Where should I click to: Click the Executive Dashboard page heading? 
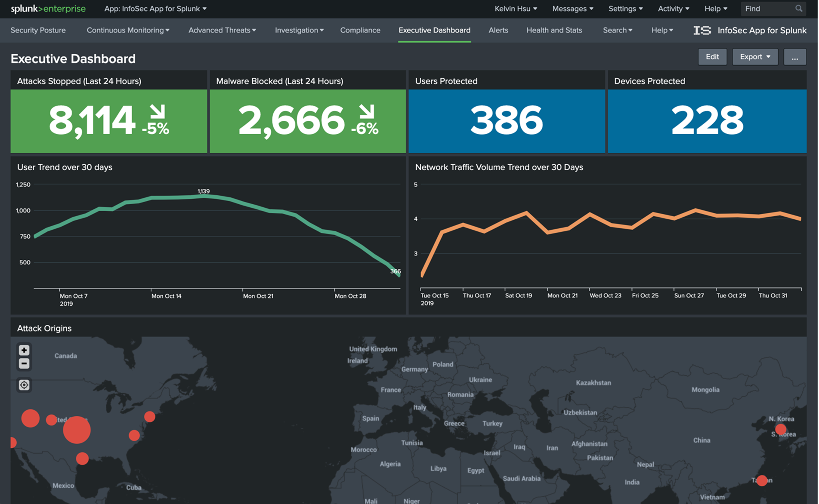point(73,58)
